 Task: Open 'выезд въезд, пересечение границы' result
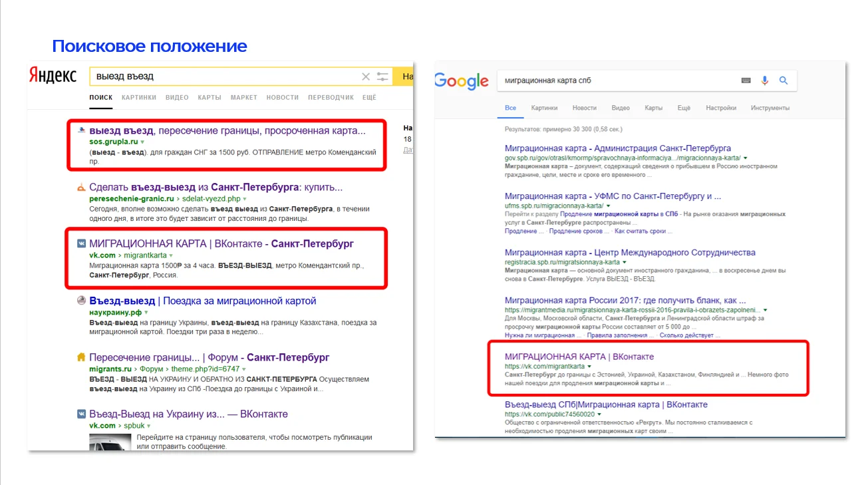click(227, 130)
